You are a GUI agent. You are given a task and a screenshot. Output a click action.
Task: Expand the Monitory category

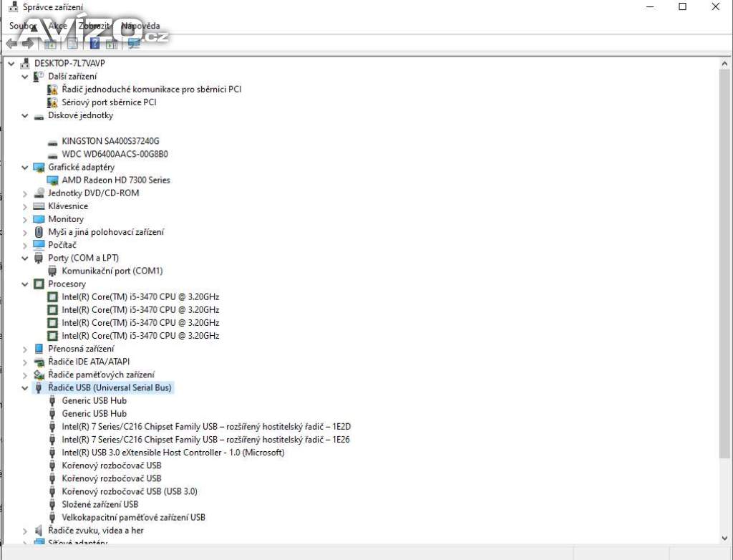(25, 219)
